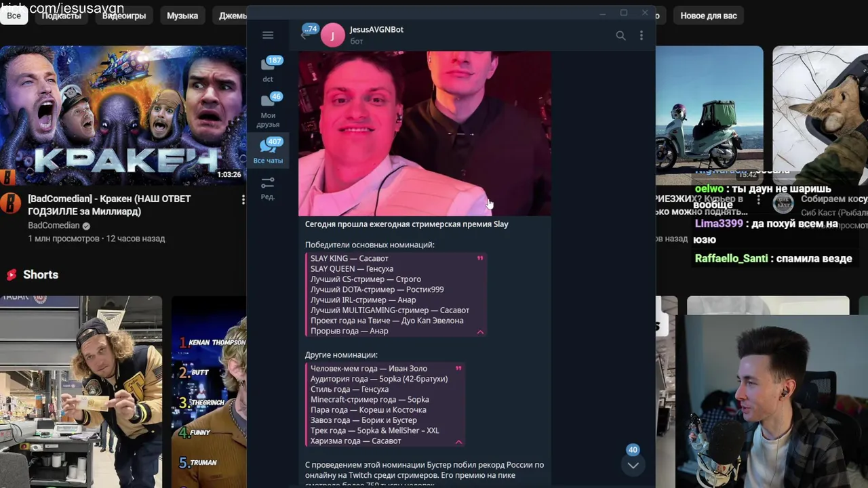Image resolution: width=868 pixels, height=488 pixels.
Task: Jump to latest message with down arrow
Action: (x=633, y=465)
